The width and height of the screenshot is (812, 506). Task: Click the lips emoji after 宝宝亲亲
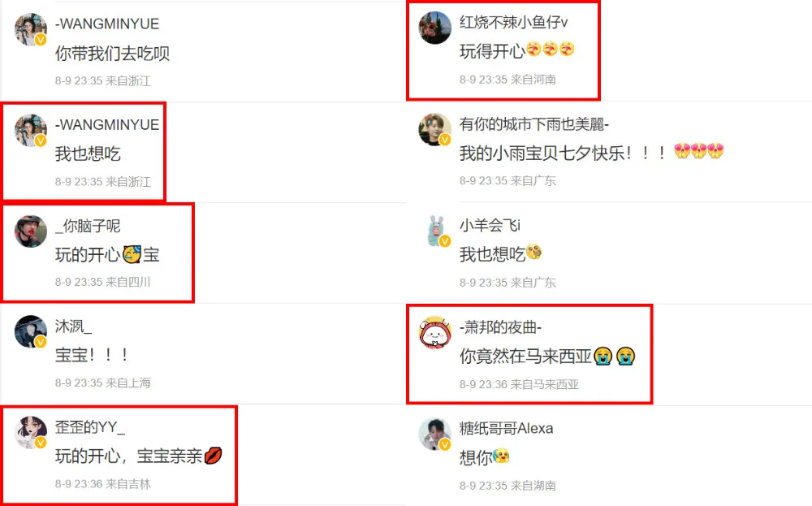tap(213, 456)
